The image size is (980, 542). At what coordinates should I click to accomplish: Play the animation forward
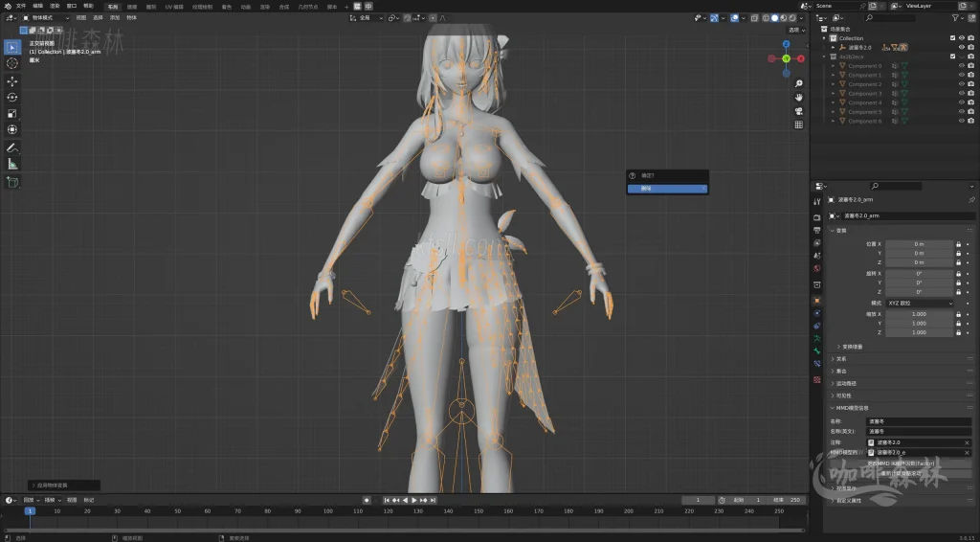414,500
